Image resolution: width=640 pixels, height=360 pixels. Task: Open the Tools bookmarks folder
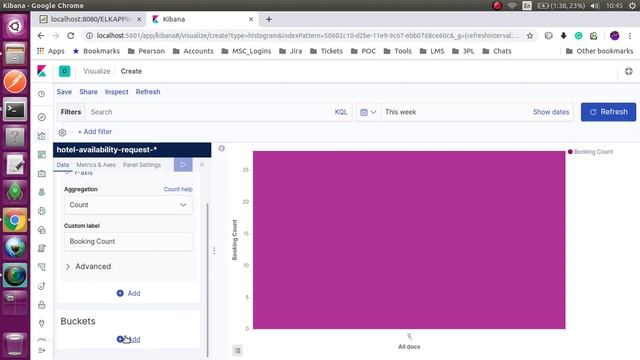(398, 51)
